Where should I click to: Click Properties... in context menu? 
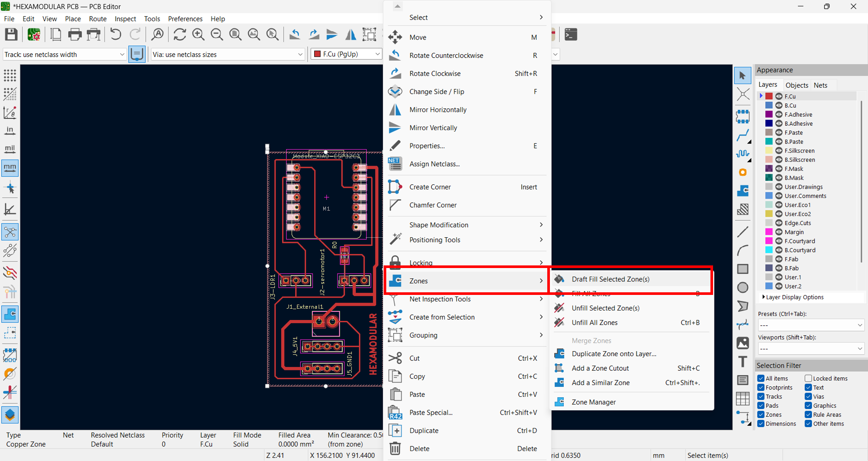coord(467,146)
